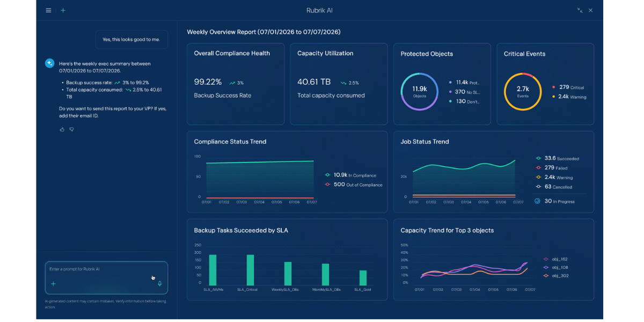The width and height of the screenshot is (644, 322).
Task: Close the Rubrik AI window with the X
Action: pyautogui.click(x=590, y=10)
